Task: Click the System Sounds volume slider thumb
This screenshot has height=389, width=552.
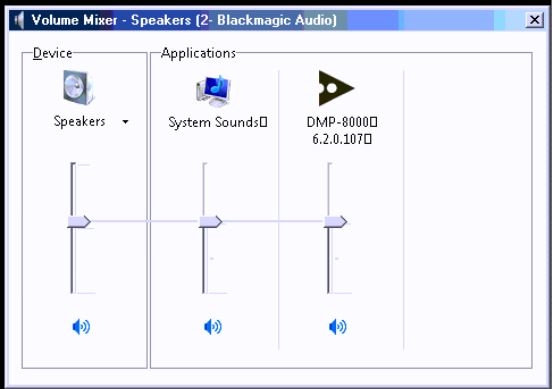Action: click(211, 222)
